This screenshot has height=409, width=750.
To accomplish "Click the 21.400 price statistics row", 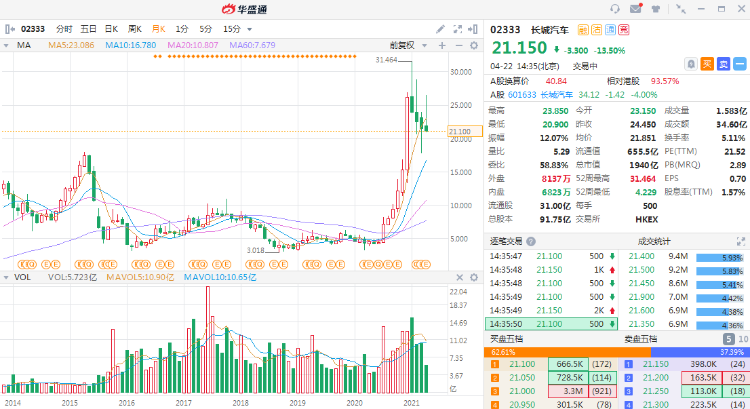I will click(x=686, y=256).
